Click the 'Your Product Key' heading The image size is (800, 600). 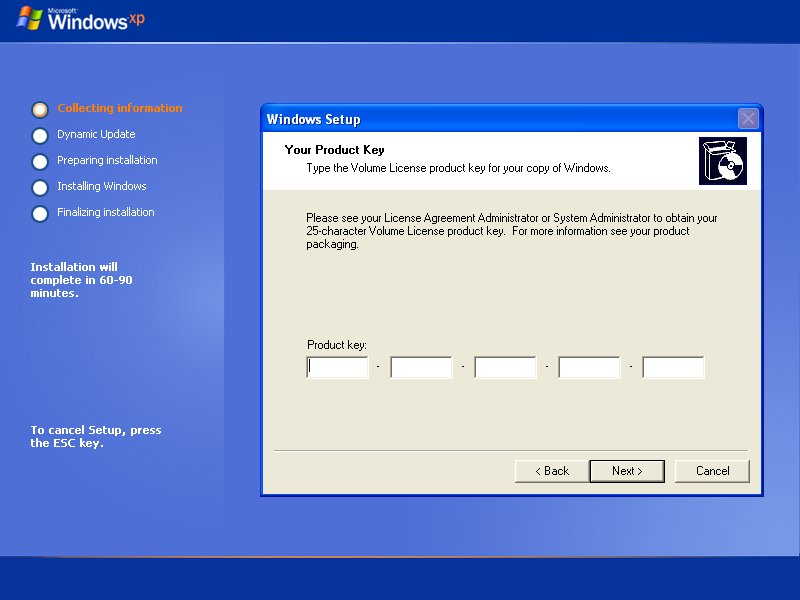(x=335, y=149)
